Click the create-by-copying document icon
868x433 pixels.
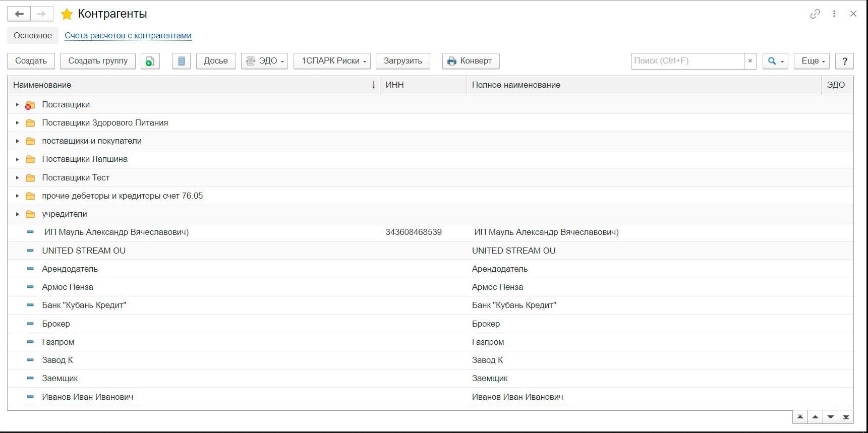click(x=150, y=61)
